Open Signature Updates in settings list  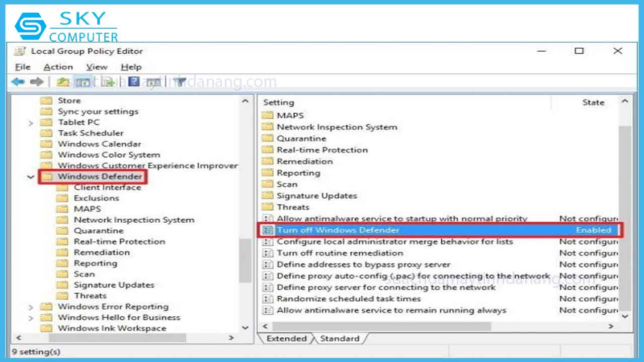[316, 196]
